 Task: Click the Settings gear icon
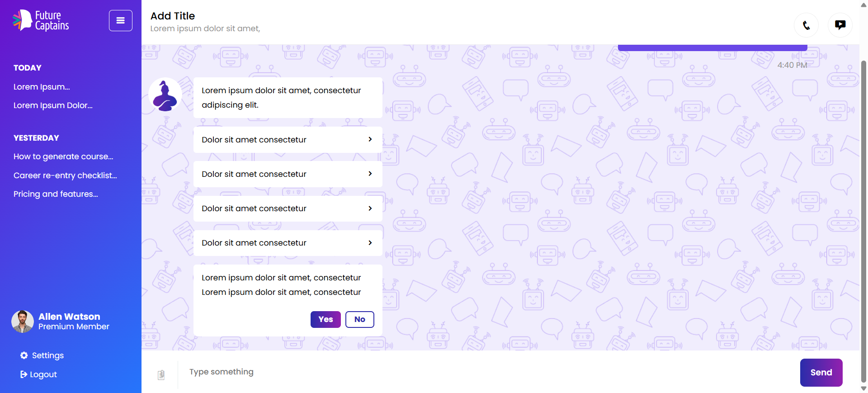[24, 355]
